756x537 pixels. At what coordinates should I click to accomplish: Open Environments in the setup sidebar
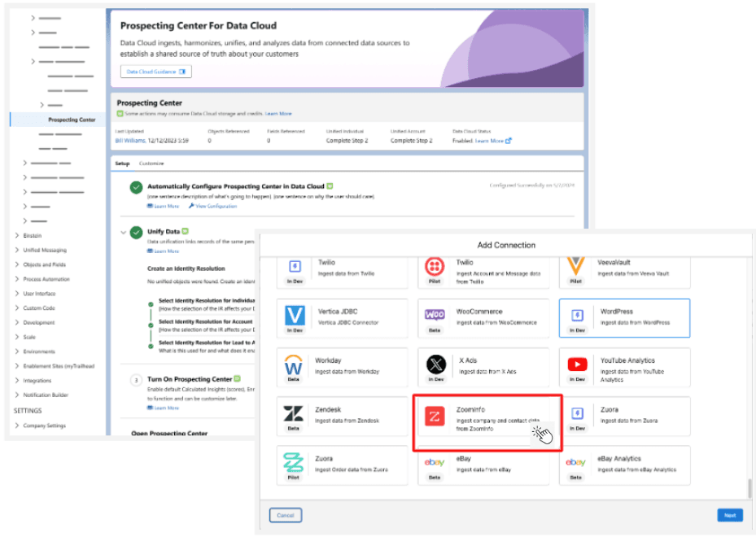pos(39,351)
